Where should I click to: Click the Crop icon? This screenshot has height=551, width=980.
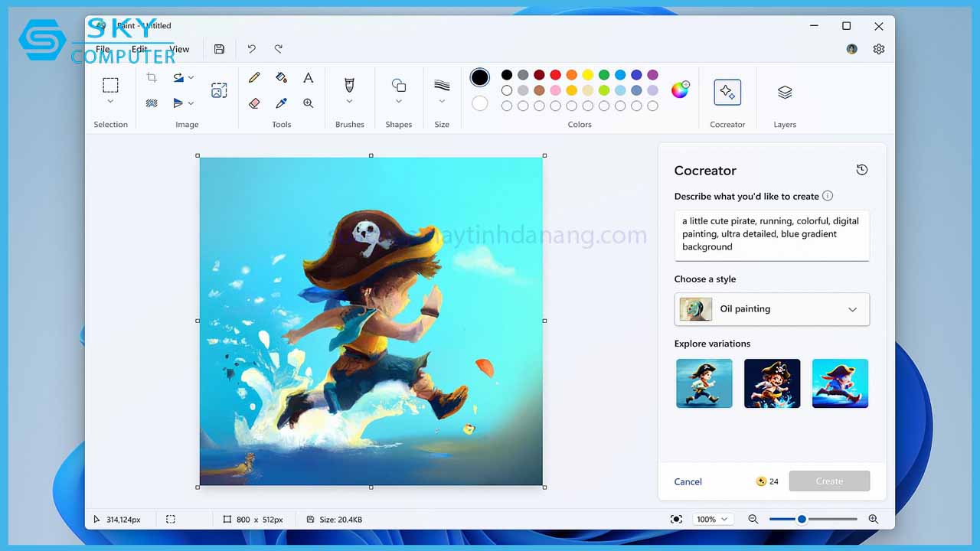coord(152,77)
